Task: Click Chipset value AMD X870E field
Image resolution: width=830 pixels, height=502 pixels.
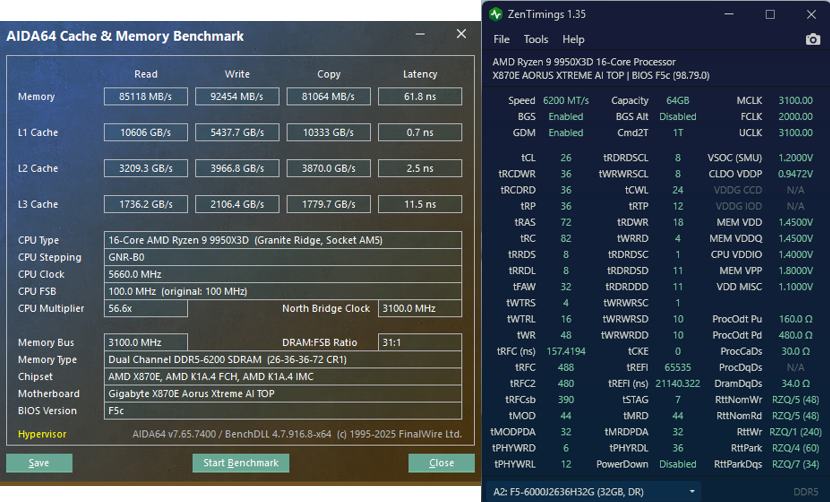Action: point(283,376)
